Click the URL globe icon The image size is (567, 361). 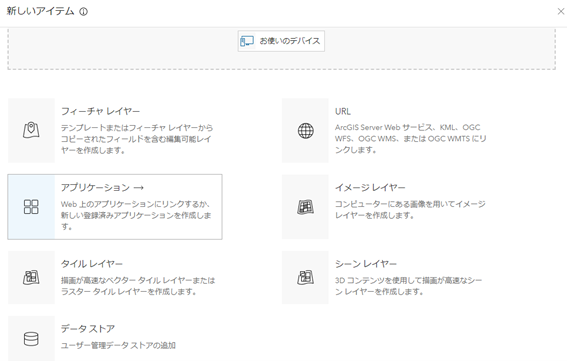click(x=306, y=131)
